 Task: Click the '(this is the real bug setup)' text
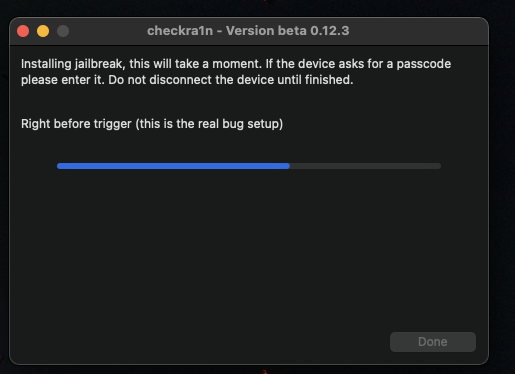tap(209, 124)
